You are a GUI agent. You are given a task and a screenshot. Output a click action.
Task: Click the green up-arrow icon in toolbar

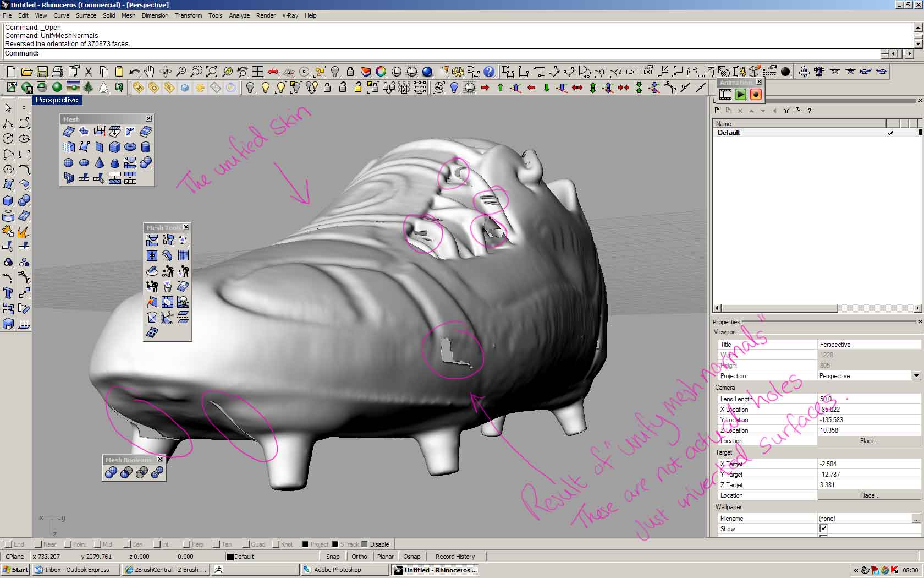point(501,88)
